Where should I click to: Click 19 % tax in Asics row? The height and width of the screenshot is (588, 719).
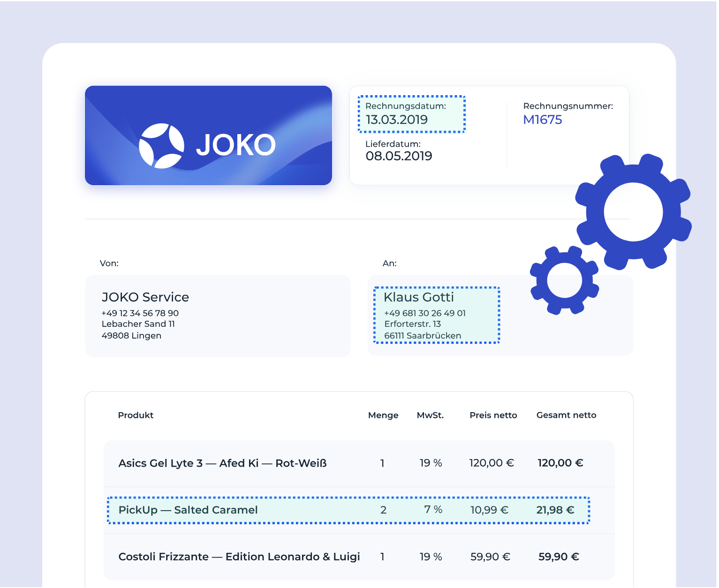tap(431, 463)
